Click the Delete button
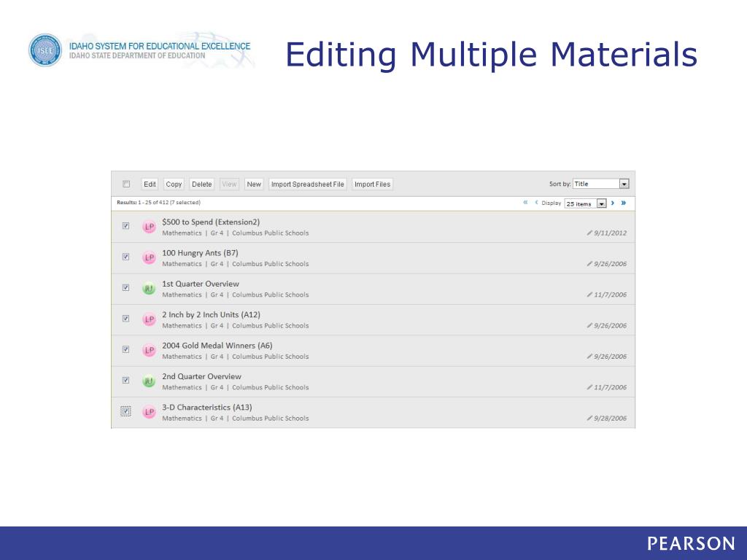 pyautogui.click(x=201, y=184)
